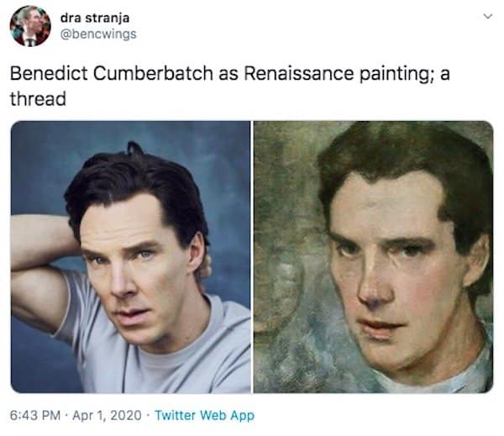Screen dimensions: 504x436
Task: Open the left photograph attachment
Action: pyautogui.click(x=130, y=257)
